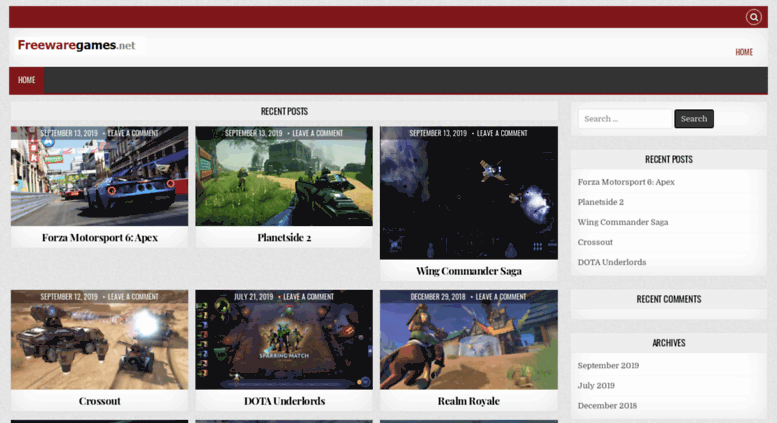Click the December 29, 2018 date on Realm Royale card

[x=438, y=297]
